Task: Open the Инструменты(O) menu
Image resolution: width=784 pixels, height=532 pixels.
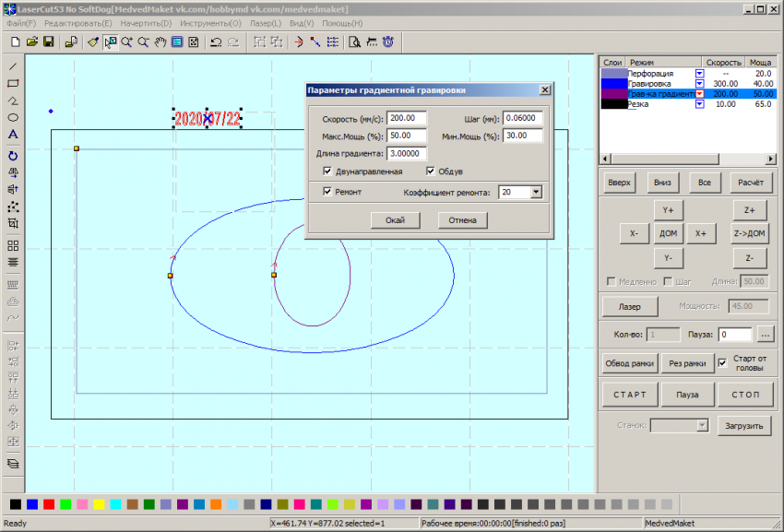Action: 209,23
